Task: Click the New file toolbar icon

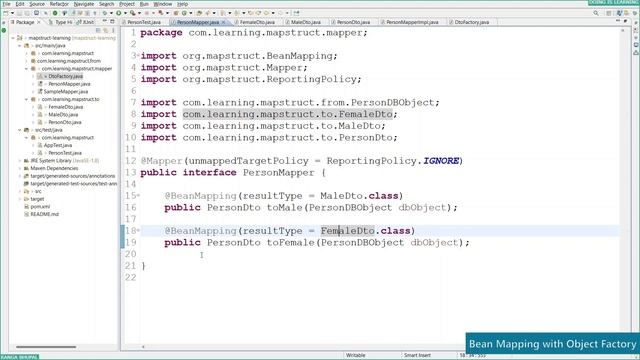Action: [x=6, y=13]
